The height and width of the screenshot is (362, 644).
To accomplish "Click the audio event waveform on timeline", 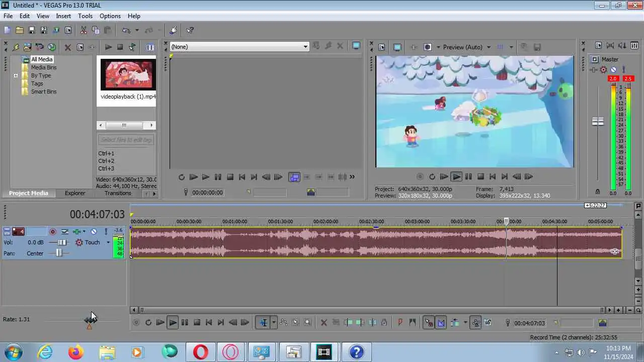I will (376, 242).
